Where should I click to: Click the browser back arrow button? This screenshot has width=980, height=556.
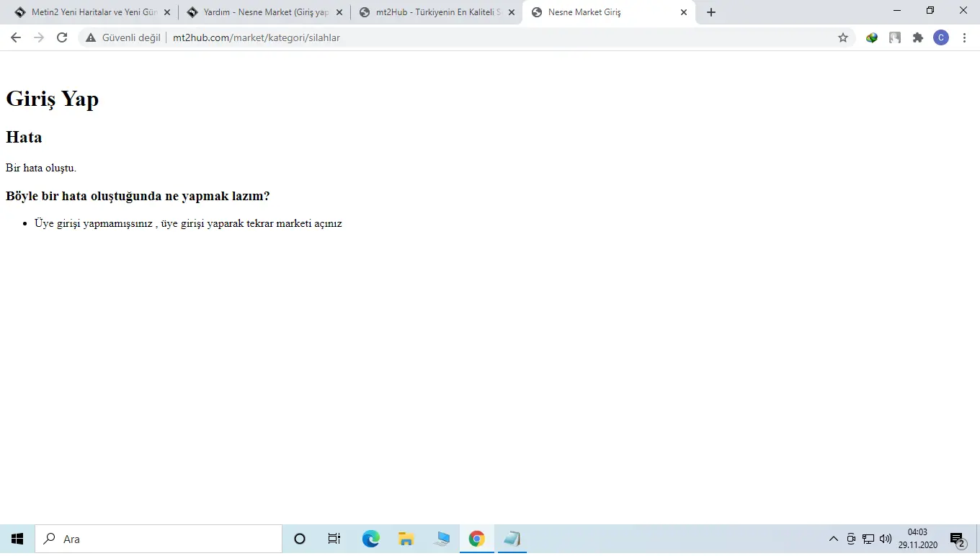tap(16, 37)
